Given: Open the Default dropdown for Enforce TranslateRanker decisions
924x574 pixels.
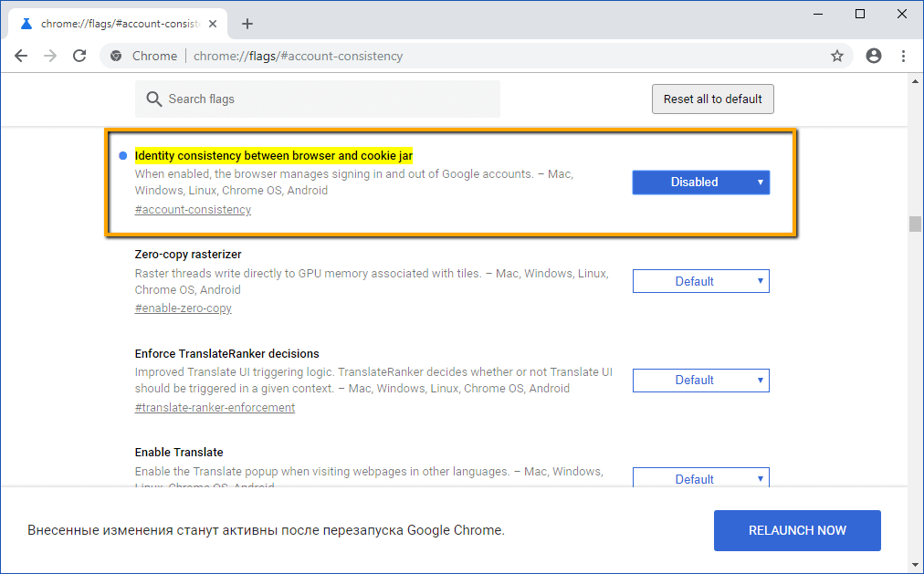Looking at the screenshot, I should coord(700,380).
